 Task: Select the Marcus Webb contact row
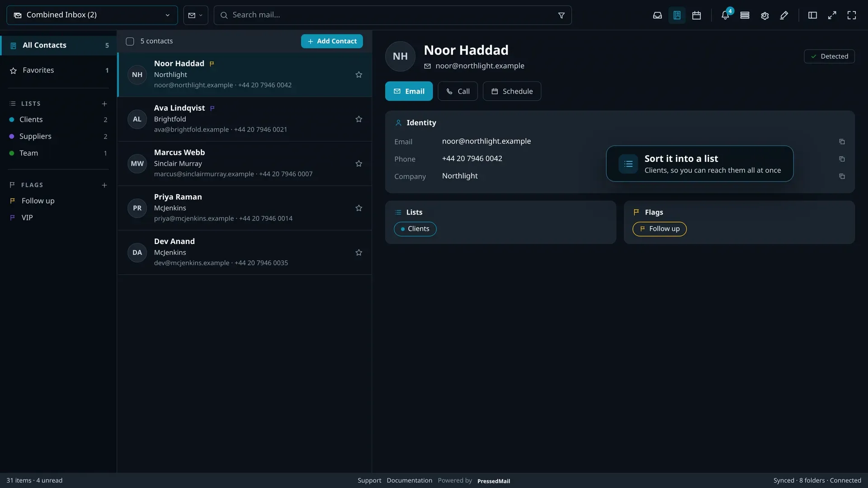245,164
